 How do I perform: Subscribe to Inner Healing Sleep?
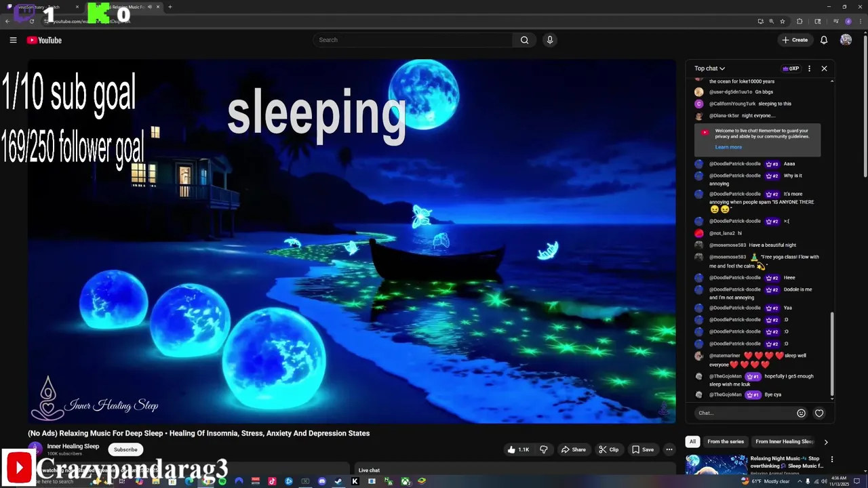(x=125, y=449)
